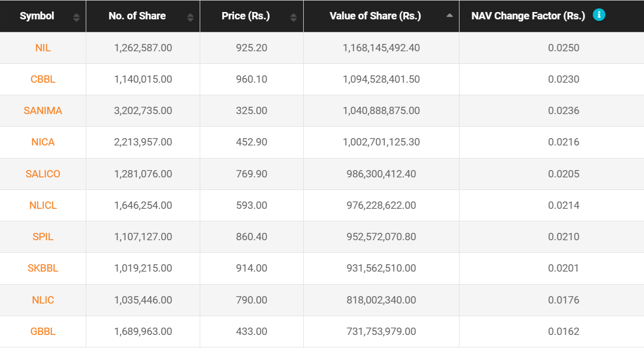
Task: Open the CBBL stock page
Action: coord(43,79)
